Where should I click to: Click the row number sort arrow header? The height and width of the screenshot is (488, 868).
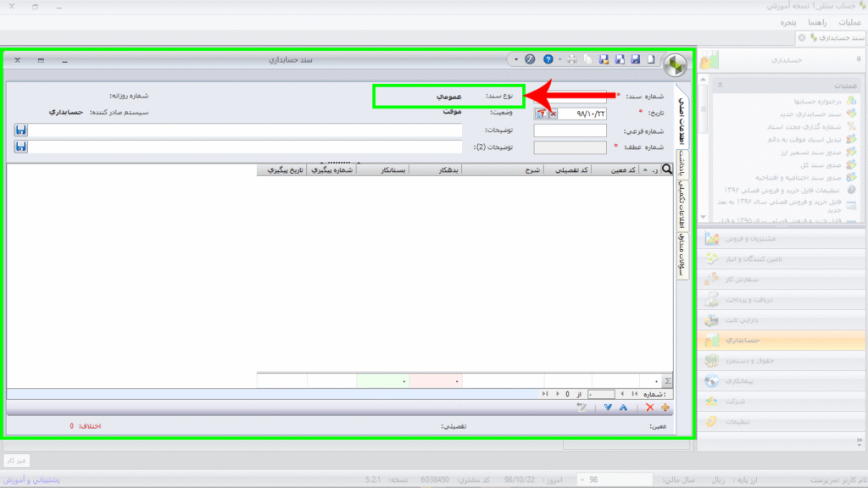coord(650,169)
